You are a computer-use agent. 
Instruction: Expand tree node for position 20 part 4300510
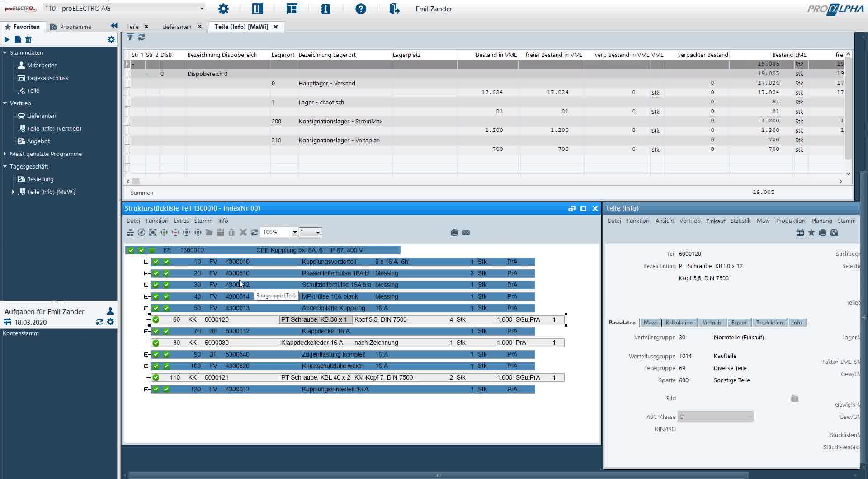coord(146,273)
